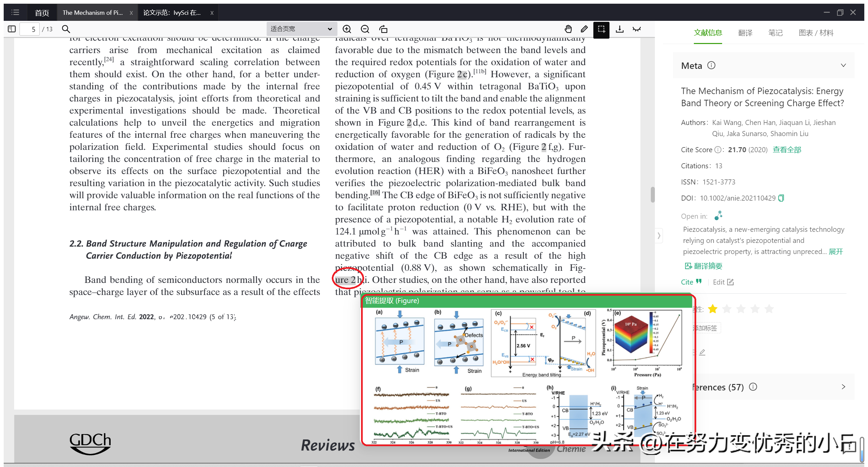Select the hand pan tool
The image size is (868, 467).
568,29
